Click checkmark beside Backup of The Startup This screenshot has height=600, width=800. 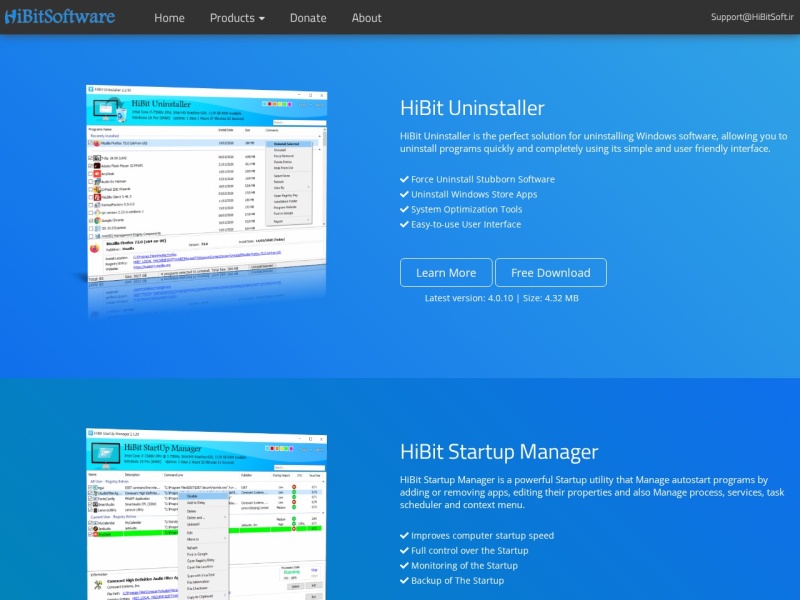click(405, 581)
